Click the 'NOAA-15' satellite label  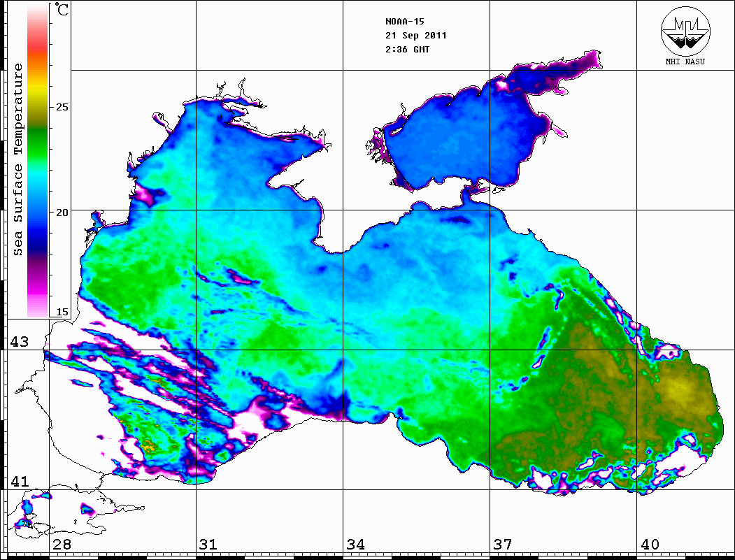[405, 22]
